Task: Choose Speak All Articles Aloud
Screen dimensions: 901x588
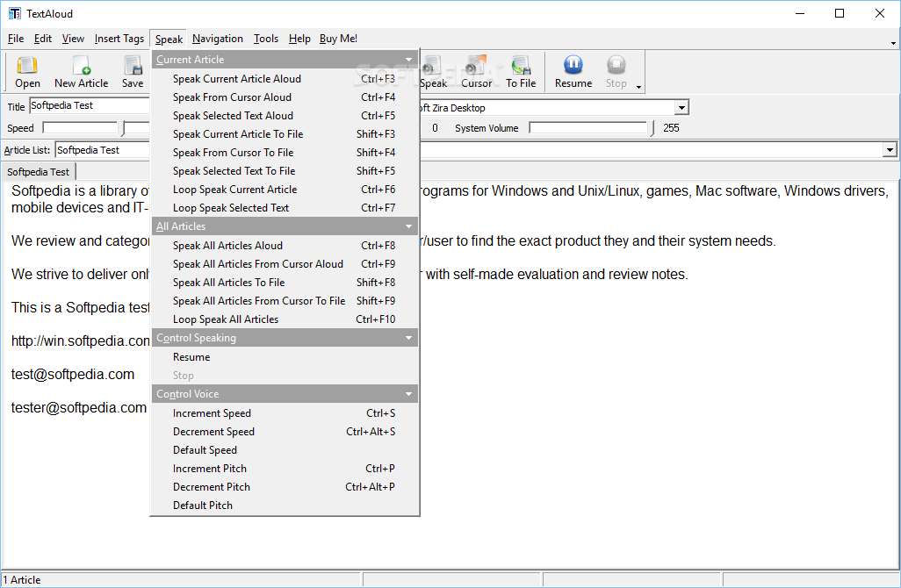Action: (x=285, y=245)
